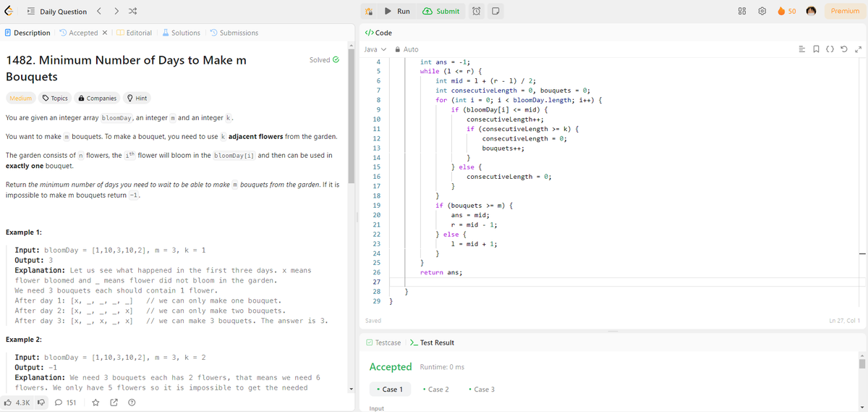868x412 pixels.
Task: Select Case 3 result
Action: pos(481,390)
